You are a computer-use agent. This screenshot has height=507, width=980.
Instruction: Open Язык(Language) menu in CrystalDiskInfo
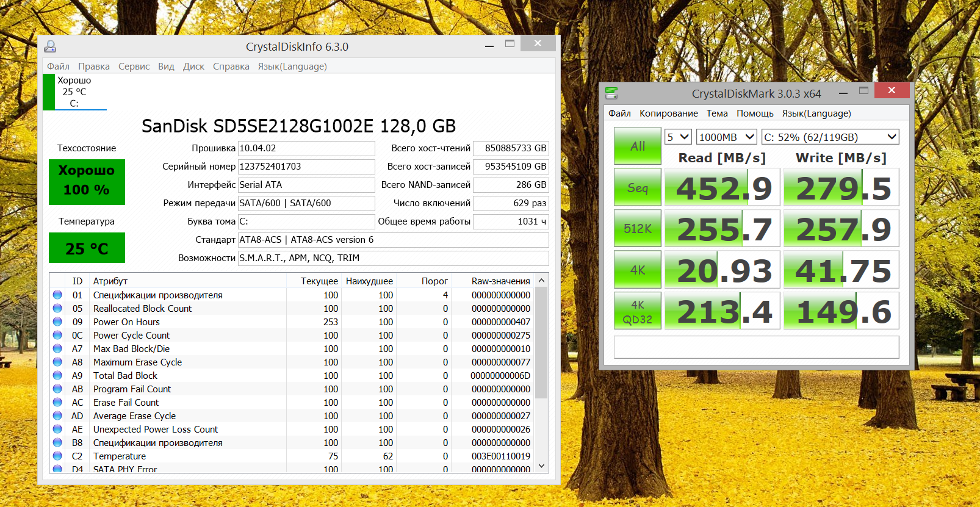click(292, 67)
